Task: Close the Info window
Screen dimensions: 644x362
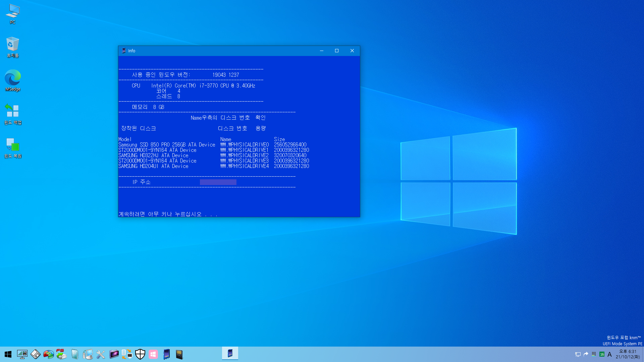Action: coord(352,51)
